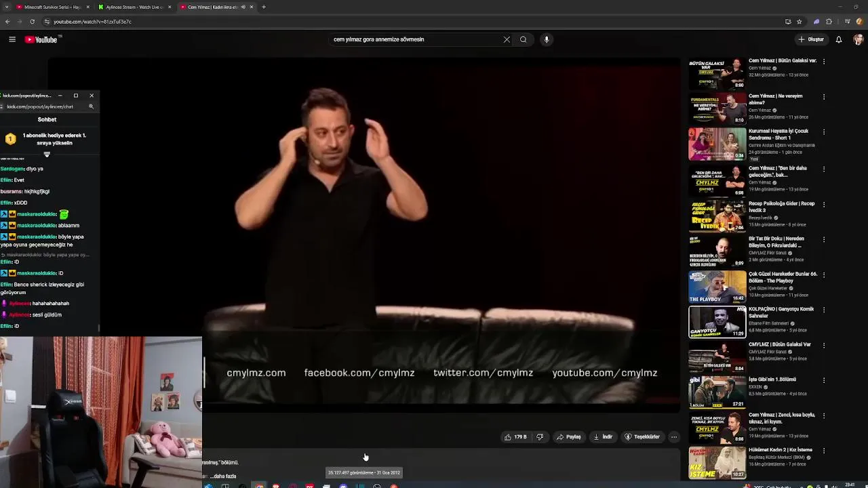The image size is (868, 488).
Task: Open Chrome icon on Windows taskbar
Action: (259, 485)
